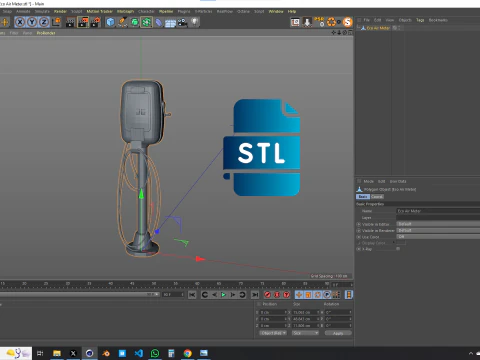Select Eco Air Meter object in Object Manager
This screenshot has width=480, height=360.
[378, 28]
